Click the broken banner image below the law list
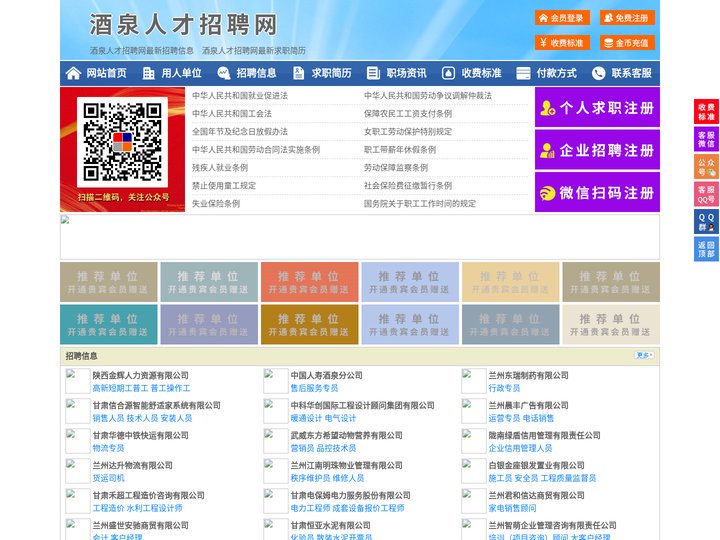 pos(360,237)
